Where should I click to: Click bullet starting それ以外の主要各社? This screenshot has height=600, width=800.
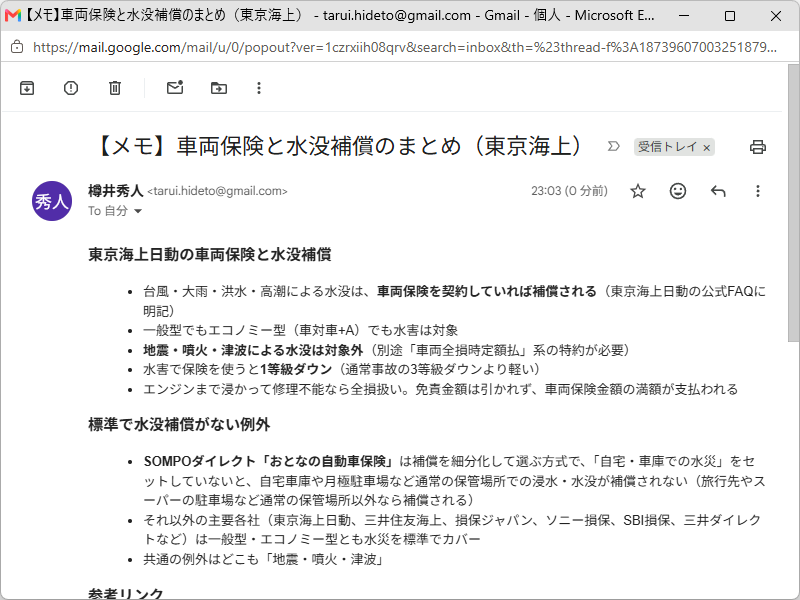point(453,530)
